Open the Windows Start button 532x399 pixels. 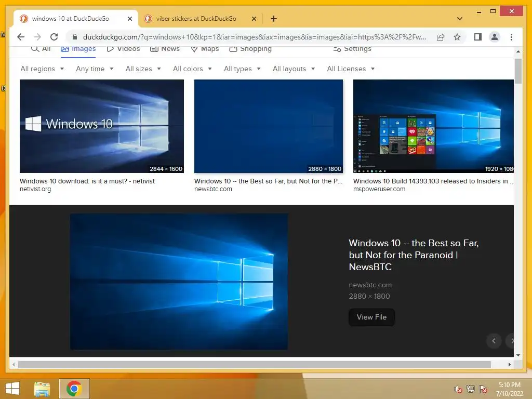coord(12,389)
